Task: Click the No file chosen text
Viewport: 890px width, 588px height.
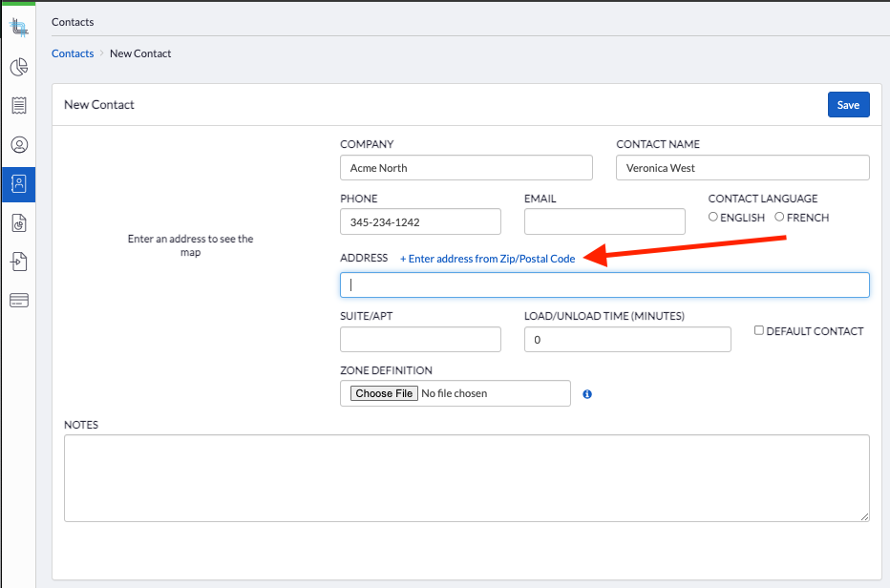Action: tap(455, 393)
